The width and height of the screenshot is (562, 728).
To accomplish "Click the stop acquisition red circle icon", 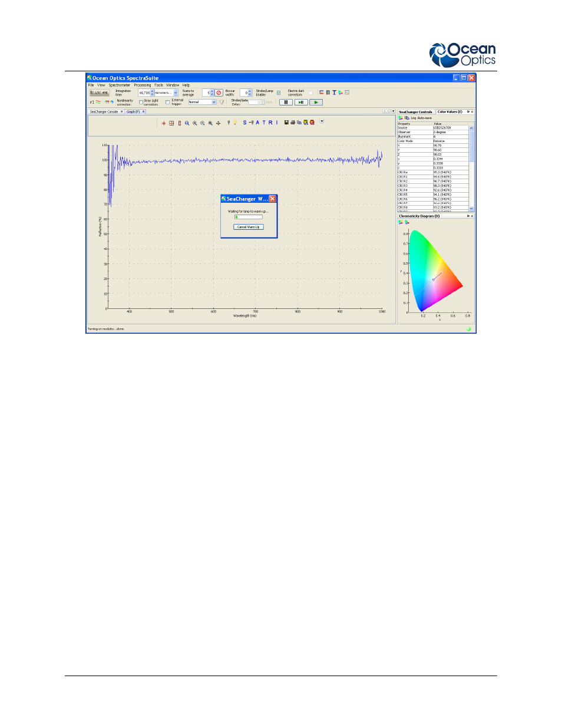I will (219, 93).
